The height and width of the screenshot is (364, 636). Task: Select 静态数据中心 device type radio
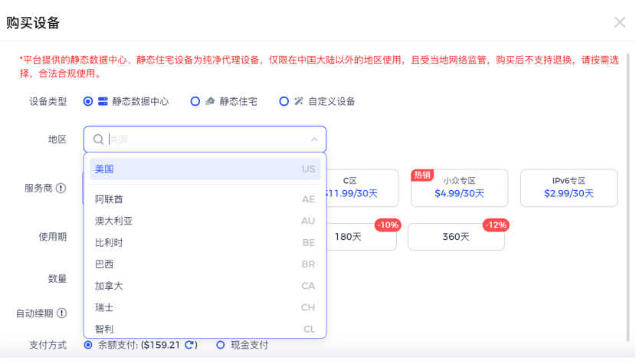(x=88, y=101)
